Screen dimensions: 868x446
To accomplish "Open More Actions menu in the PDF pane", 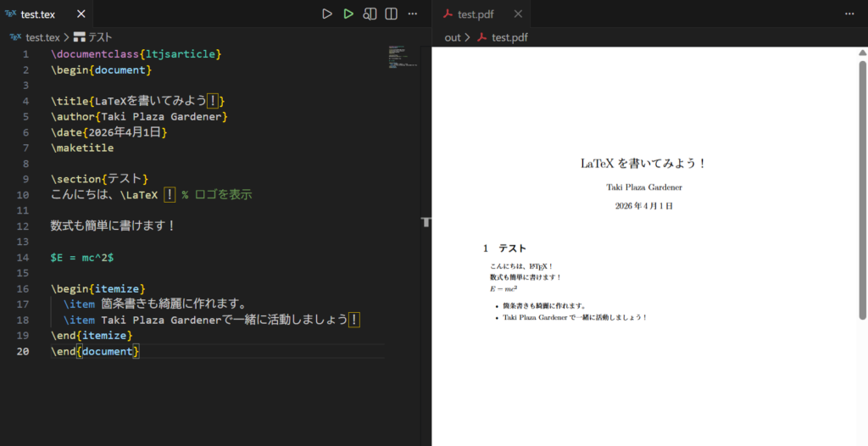I will tap(849, 14).
